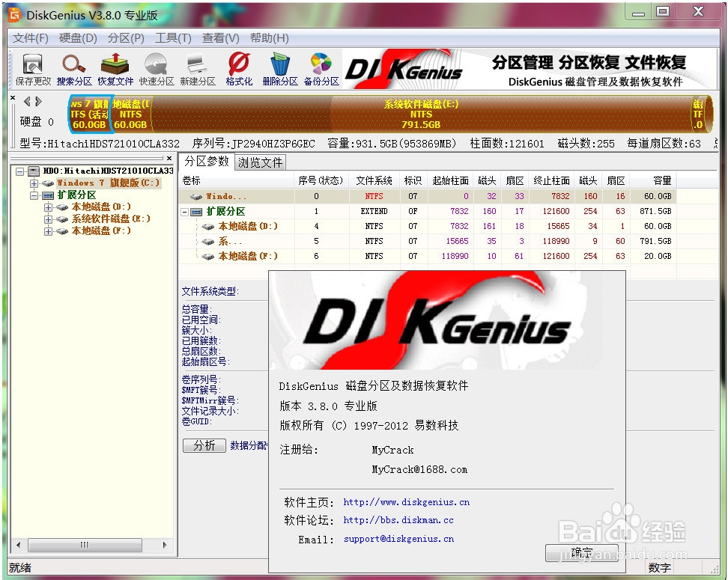The width and height of the screenshot is (728, 580).
Task: Select the 系统软件磁盘(E:) 791.5GB block in disk bar
Action: 421,115
